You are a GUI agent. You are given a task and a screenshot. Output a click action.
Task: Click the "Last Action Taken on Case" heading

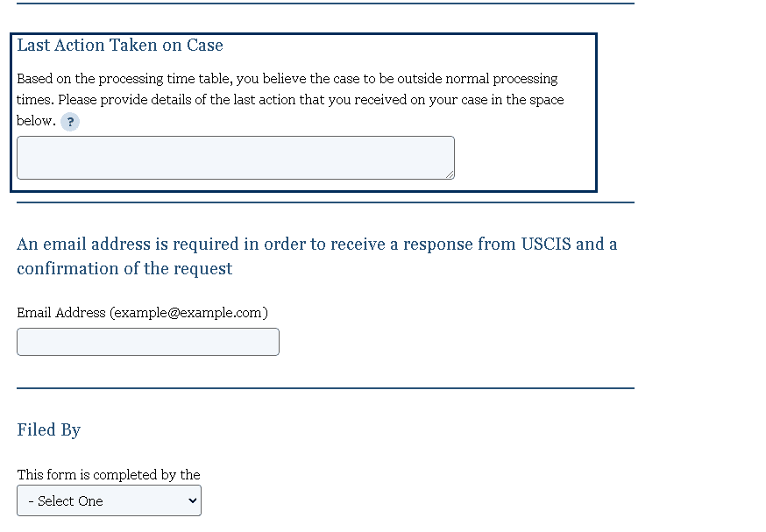(x=120, y=46)
